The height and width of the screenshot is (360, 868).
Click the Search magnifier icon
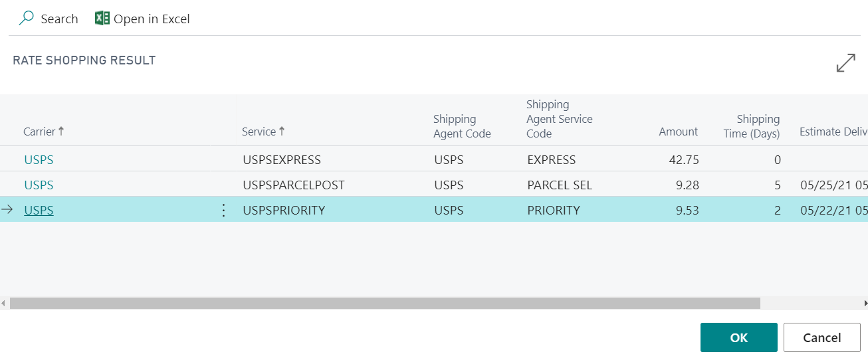(26, 19)
